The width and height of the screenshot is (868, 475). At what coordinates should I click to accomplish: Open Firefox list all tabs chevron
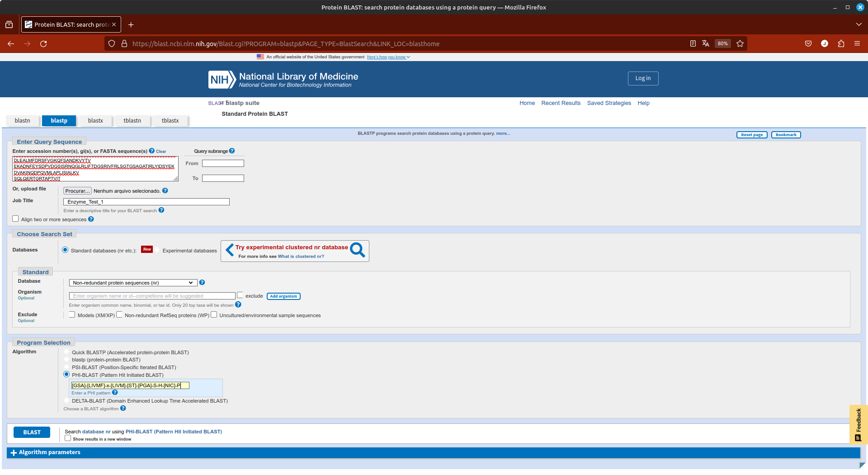point(859,24)
